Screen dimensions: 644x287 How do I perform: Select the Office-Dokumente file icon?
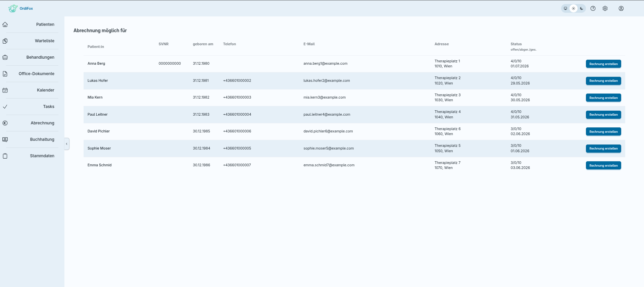tap(5, 74)
